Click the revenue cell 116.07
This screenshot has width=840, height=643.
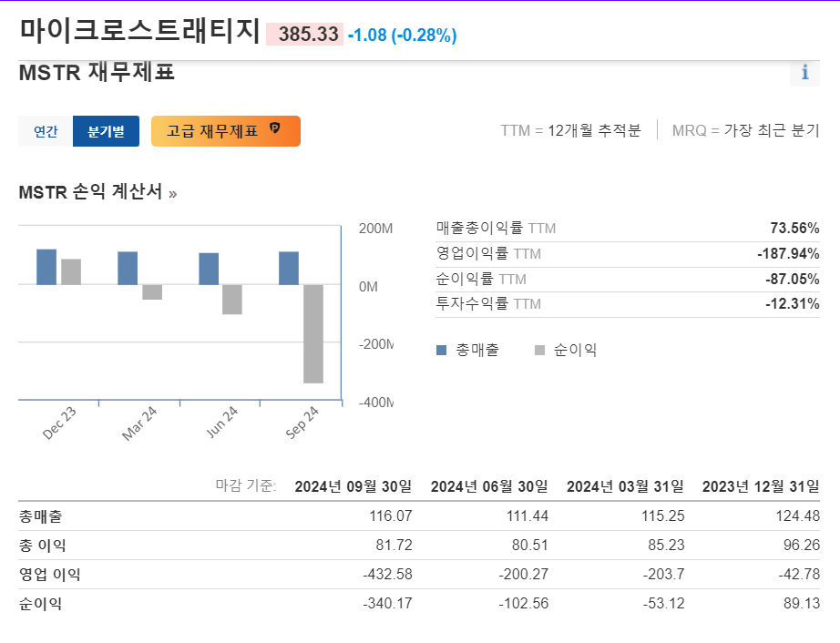click(391, 516)
